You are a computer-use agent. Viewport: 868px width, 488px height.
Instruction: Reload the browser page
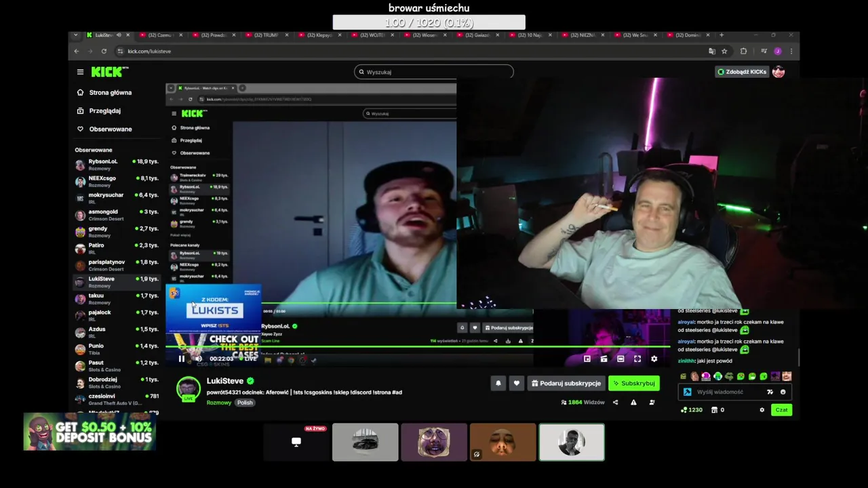pyautogui.click(x=104, y=52)
